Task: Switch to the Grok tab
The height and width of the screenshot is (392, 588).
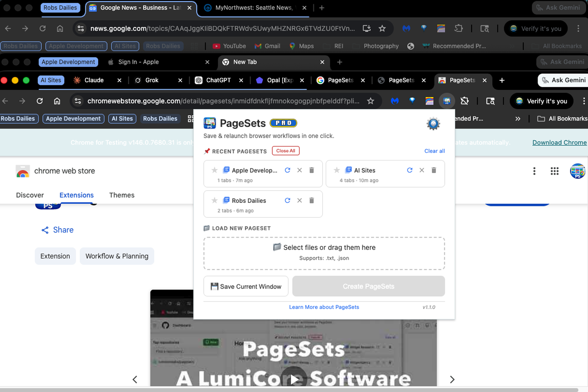Action: (152, 80)
